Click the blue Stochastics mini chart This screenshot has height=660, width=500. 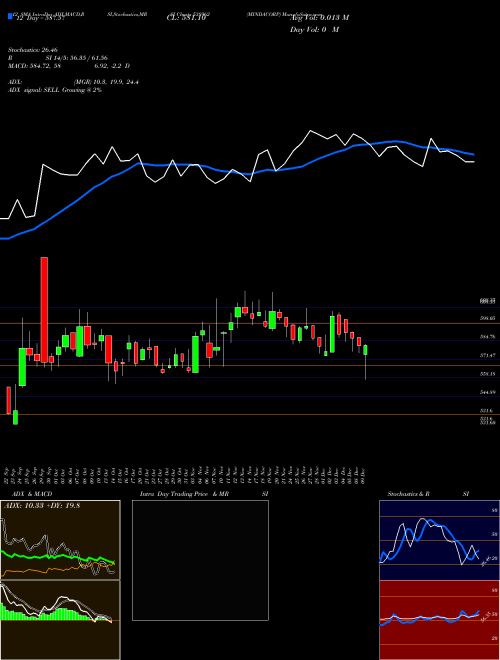(x=439, y=540)
